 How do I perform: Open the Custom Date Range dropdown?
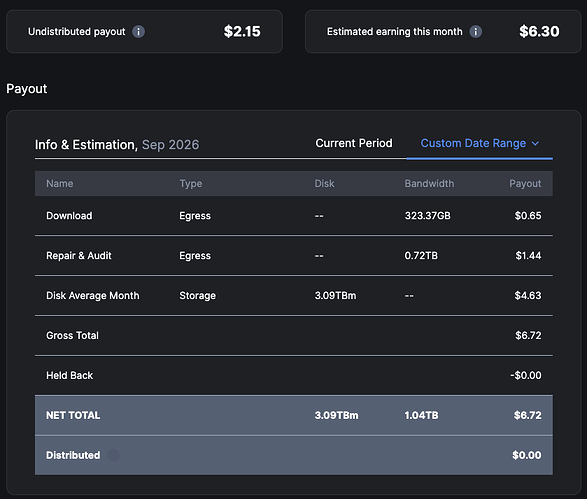(x=480, y=143)
